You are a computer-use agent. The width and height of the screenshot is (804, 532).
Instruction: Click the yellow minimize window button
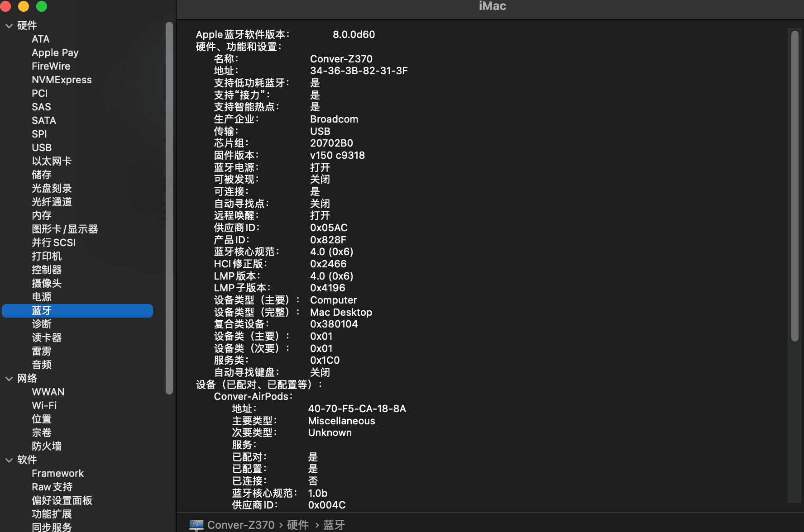click(24, 6)
